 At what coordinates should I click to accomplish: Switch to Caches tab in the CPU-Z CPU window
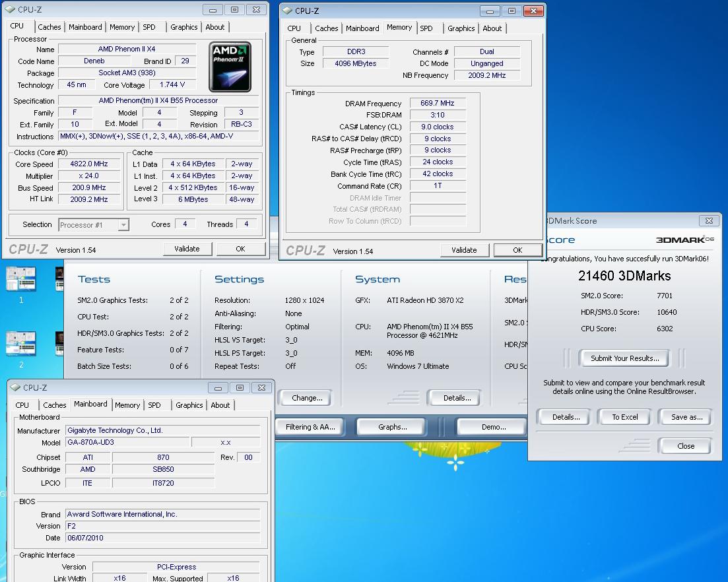point(50,27)
